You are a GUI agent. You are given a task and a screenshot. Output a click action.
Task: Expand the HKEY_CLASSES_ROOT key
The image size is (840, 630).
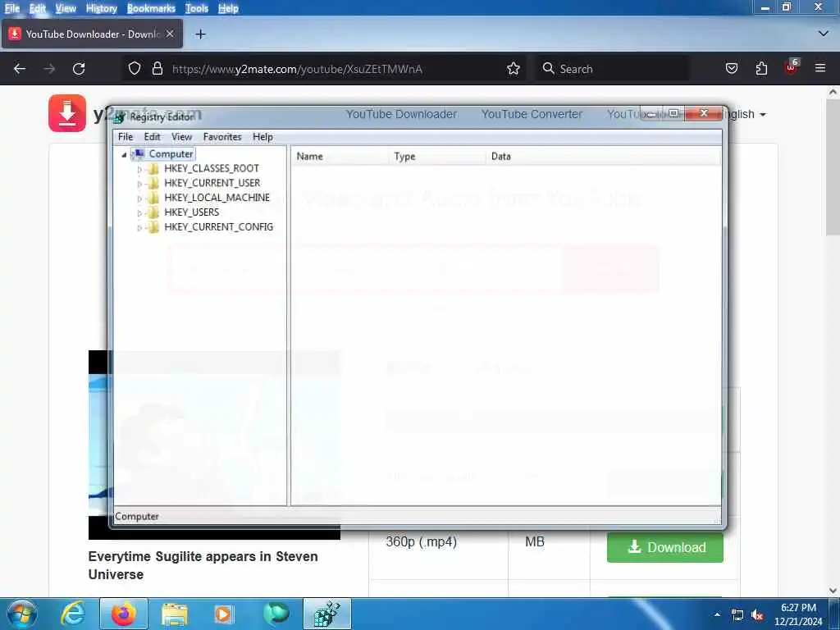(139, 169)
